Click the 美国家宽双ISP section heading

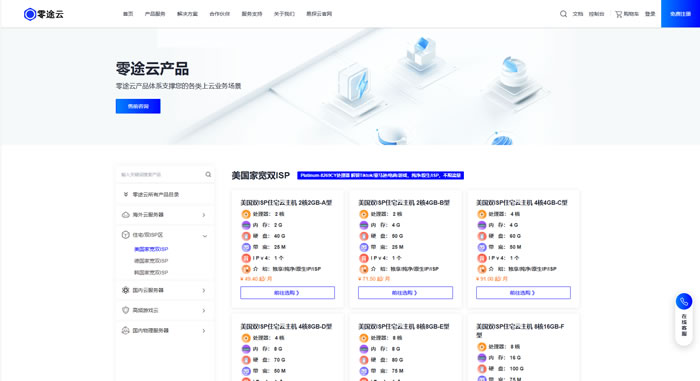[x=261, y=176]
